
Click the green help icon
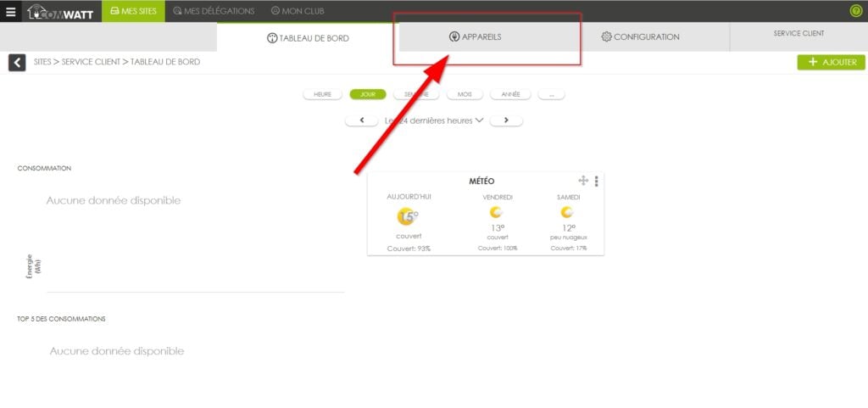coord(855,11)
